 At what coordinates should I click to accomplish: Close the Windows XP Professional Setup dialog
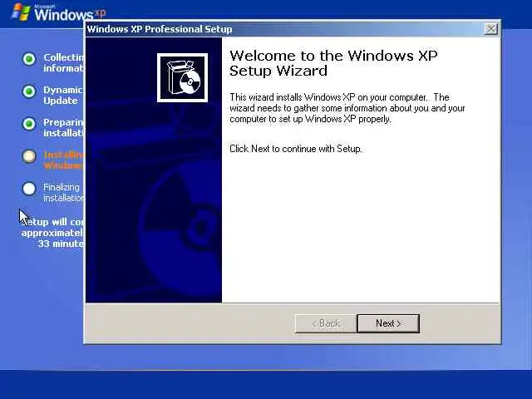pyautogui.click(x=490, y=29)
